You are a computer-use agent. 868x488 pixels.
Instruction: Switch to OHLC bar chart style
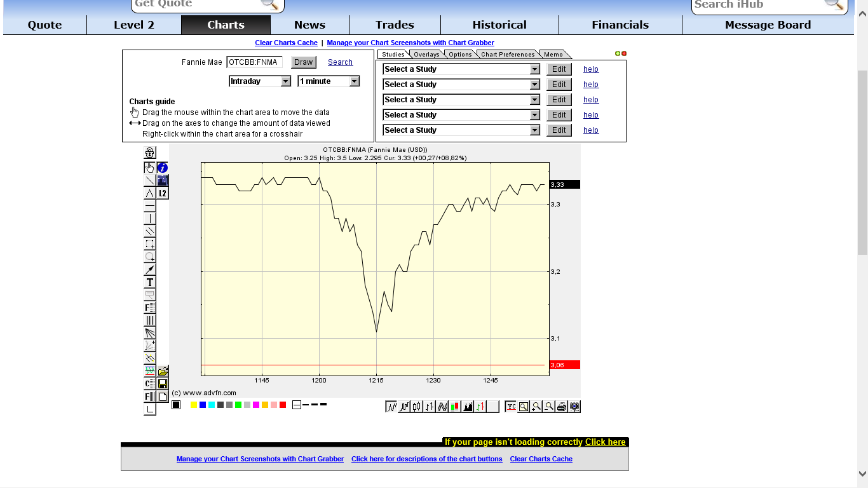click(430, 407)
